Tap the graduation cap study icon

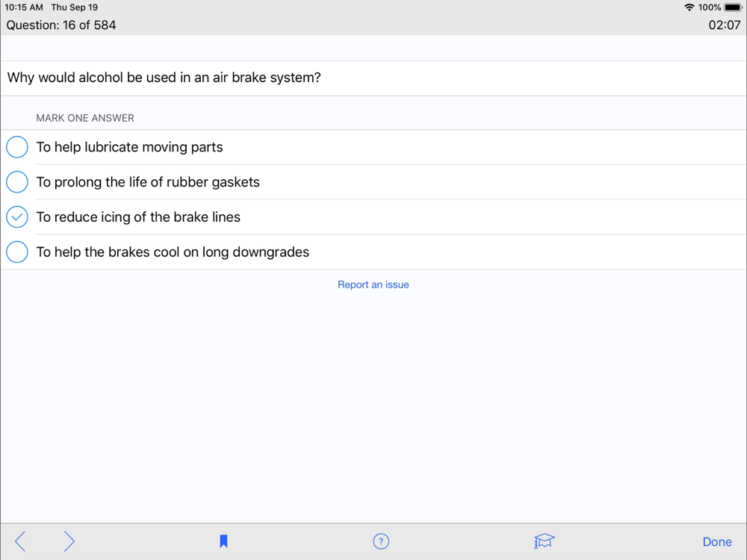click(x=544, y=541)
